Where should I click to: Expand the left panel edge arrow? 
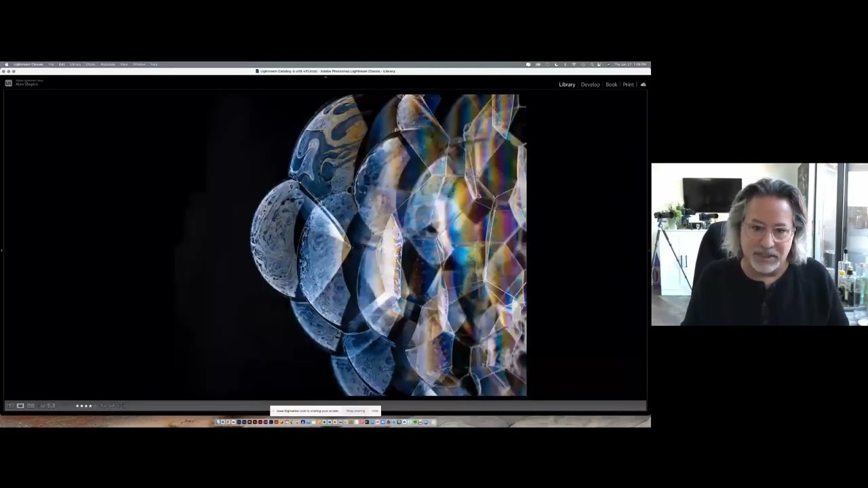pos(1,250)
